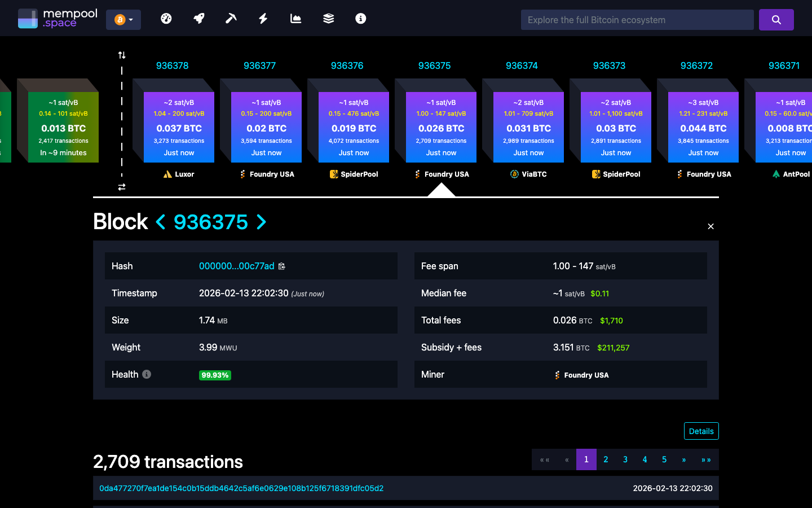Dismiss the block details with the X
This screenshot has width=812, height=508.
pos(710,226)
